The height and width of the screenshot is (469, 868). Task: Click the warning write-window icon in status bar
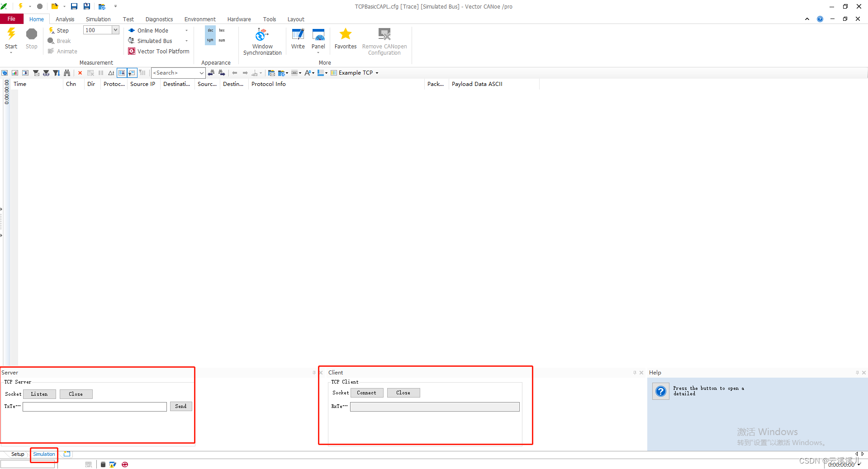pyautogui.click(x=113, y=464)
